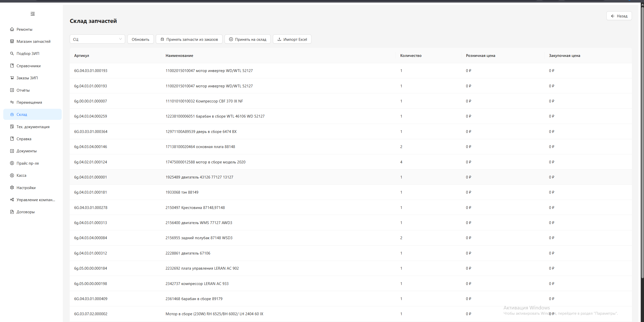Click the report icon beside Отчёты
This screenshot has width=644, height=322.
pos(12,90)
